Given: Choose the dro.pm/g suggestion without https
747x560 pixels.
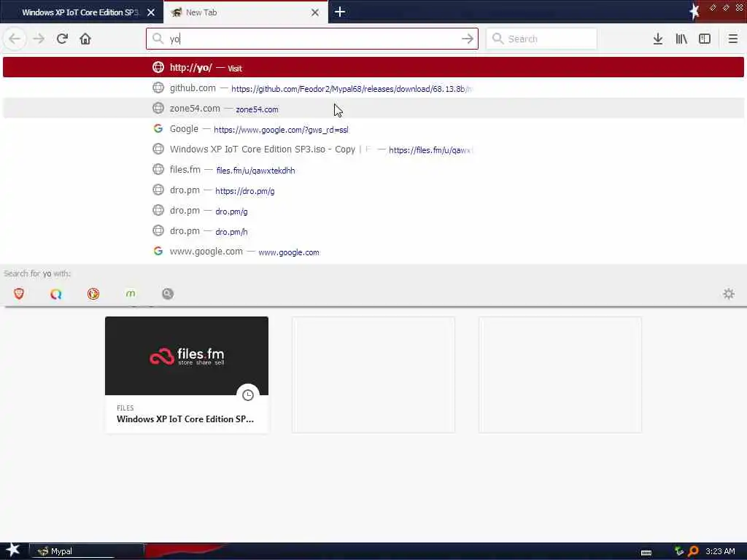Looking at the screenshot, I should (373, 211).
